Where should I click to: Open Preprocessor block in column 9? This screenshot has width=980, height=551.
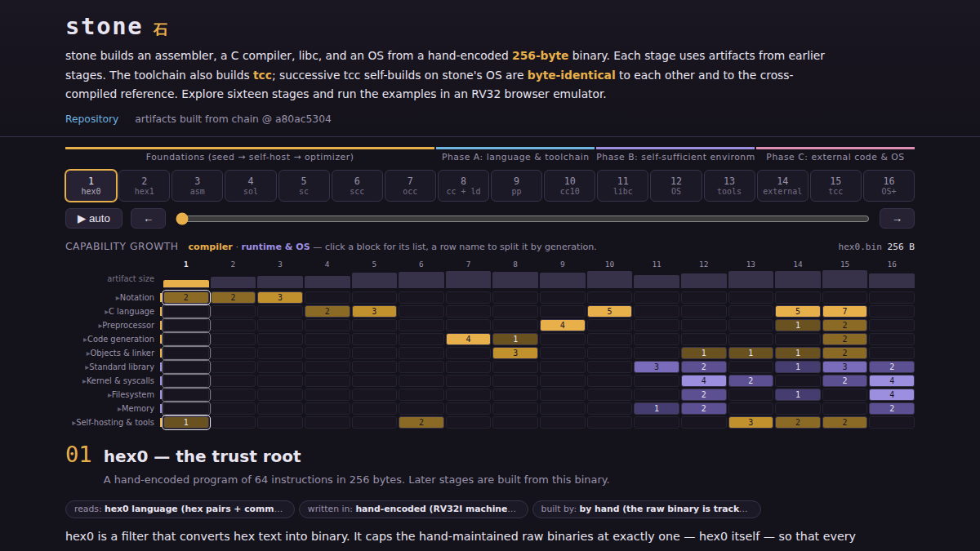[563, 326]
